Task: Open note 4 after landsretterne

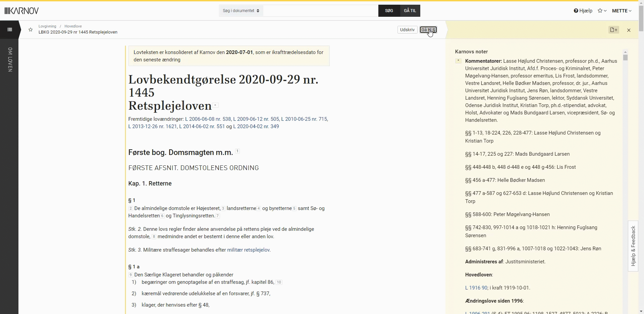Action: point(259,208)
